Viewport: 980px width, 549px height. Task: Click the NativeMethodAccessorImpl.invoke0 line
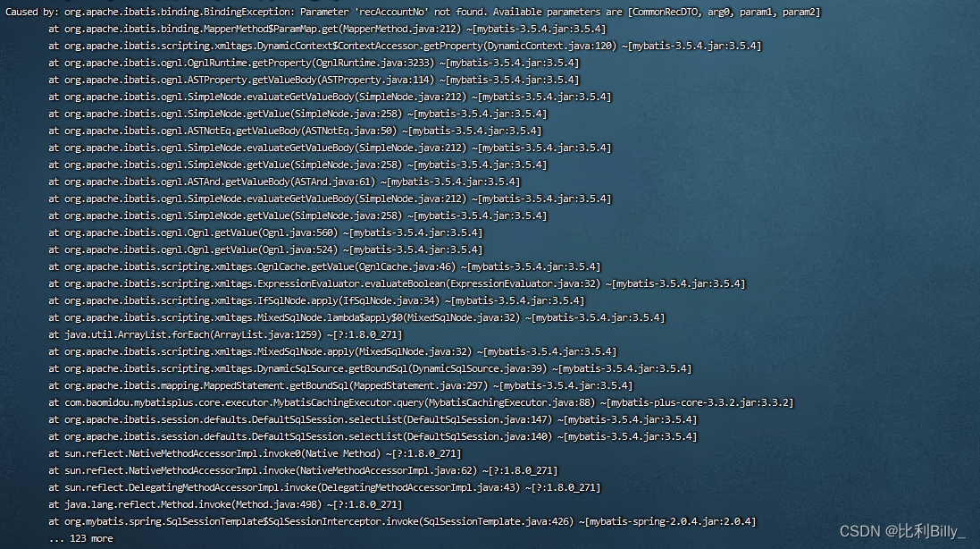(255, 453)
